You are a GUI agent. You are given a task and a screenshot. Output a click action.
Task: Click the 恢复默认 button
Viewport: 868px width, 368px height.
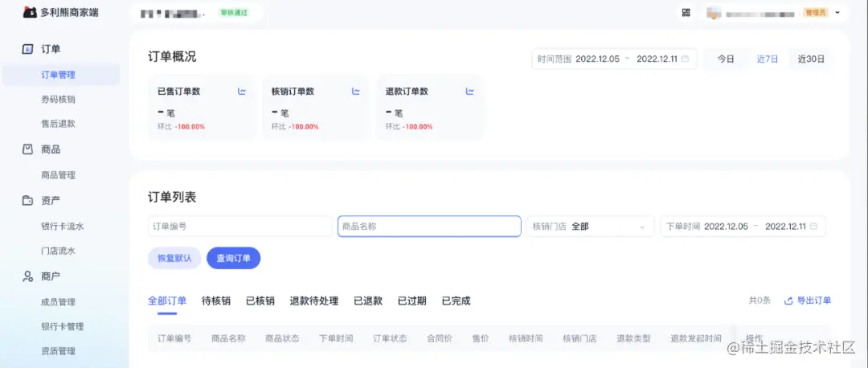[174, 259]
